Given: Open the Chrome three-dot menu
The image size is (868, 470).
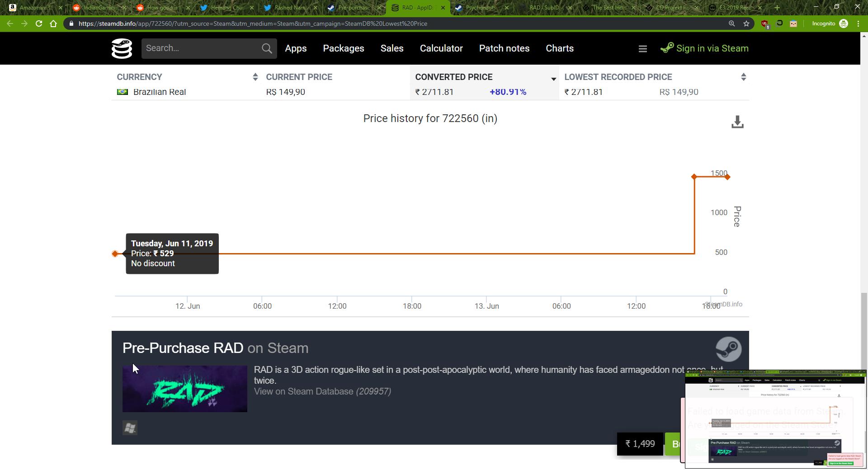Looking at the screenshot, I should coord(858,23).
